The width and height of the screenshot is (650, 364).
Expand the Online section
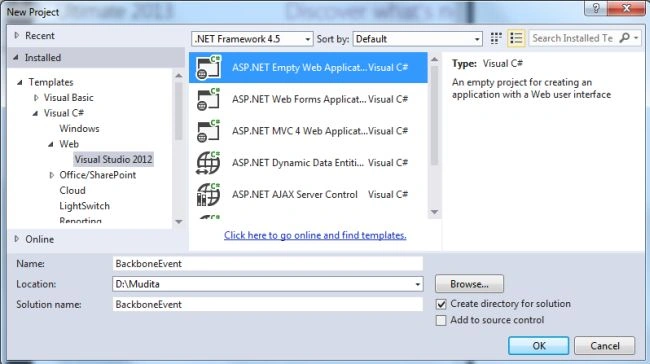coord(17,239)
